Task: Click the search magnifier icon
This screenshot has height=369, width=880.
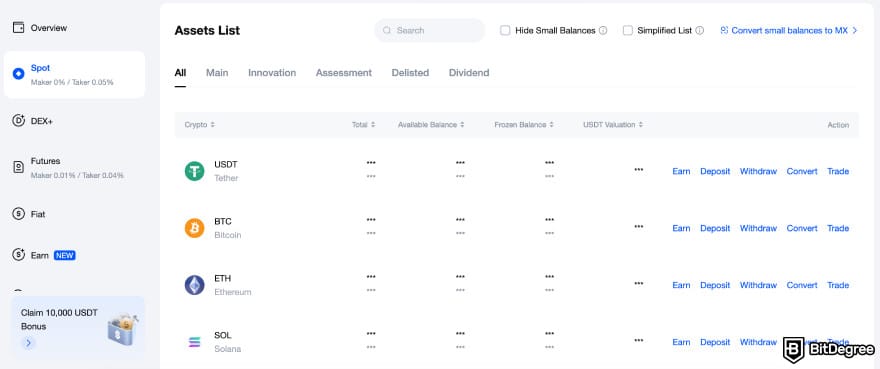Action: tap(387, 30)
